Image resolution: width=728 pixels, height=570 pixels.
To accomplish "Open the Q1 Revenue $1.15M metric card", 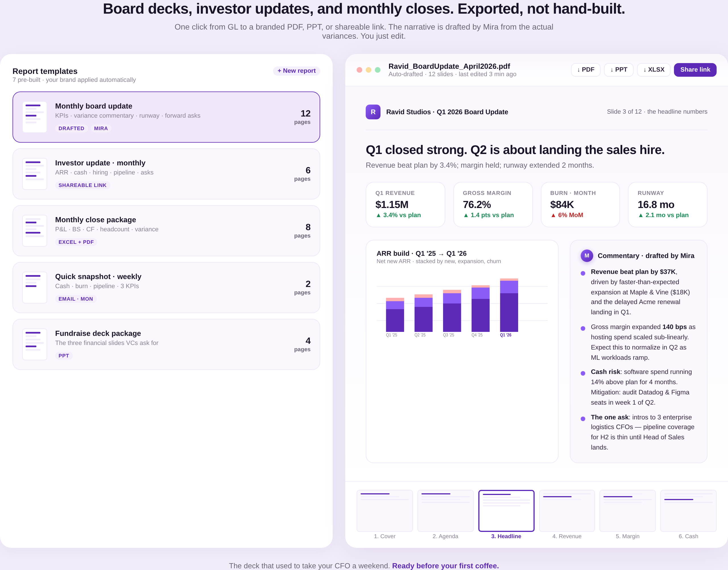I will (406, 205).
